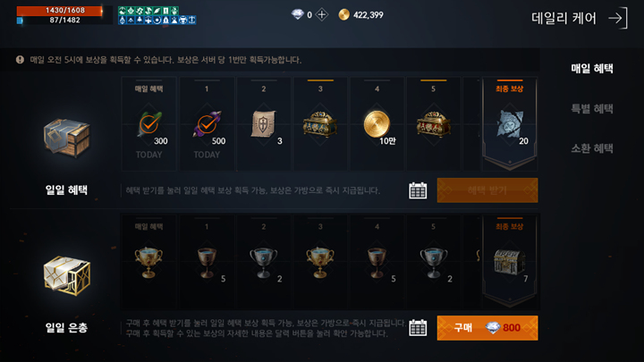Switch to the 매일 혜택 tab
This screenshot has width=644, height=362.
[x=592, y=69]
